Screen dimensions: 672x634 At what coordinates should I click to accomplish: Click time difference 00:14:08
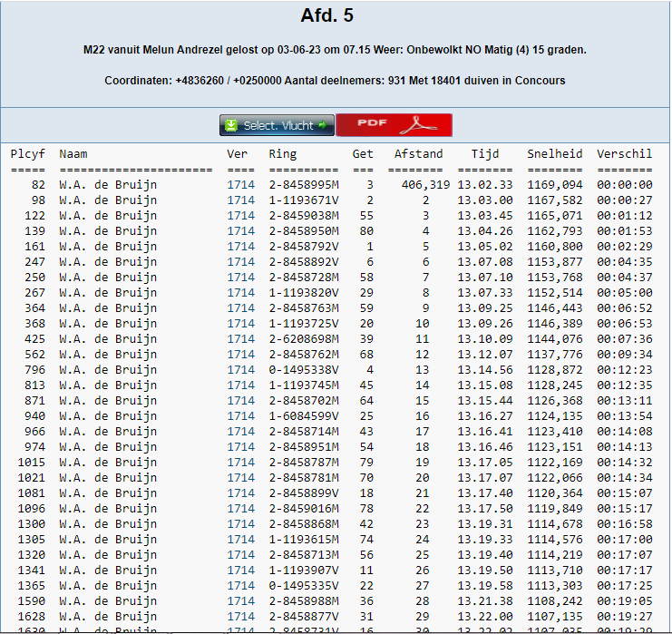point(625,432)
